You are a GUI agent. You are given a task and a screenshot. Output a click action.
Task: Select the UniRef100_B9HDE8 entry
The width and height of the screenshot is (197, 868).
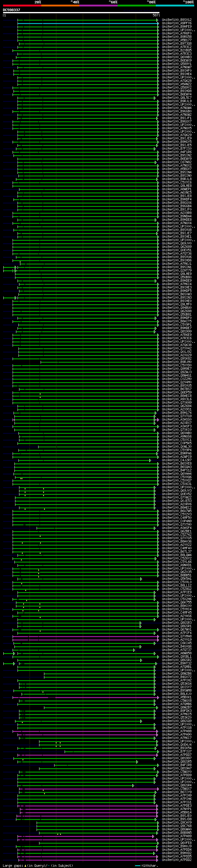(x=177, y=220)
